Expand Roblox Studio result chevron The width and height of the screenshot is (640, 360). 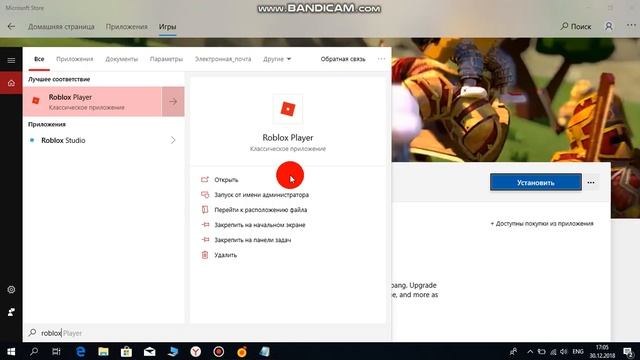point(173,140)
